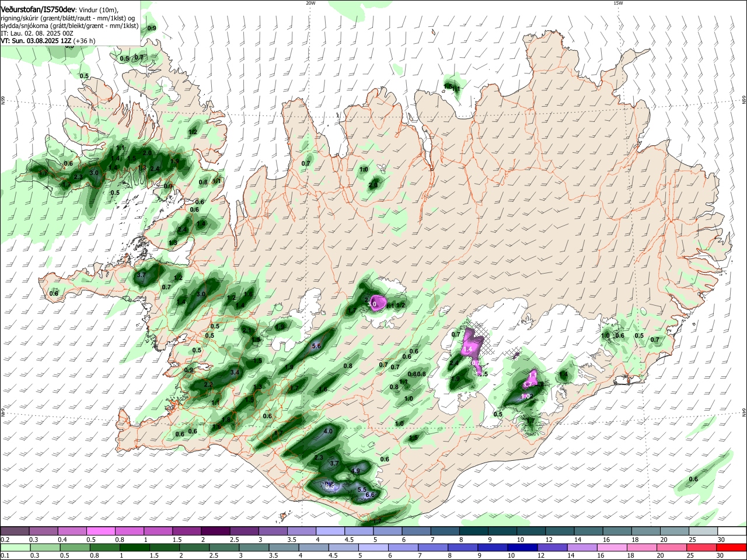Click the 4.0 precipitation value on the map
Screen dimensions: 747x560
pos(328,432)
